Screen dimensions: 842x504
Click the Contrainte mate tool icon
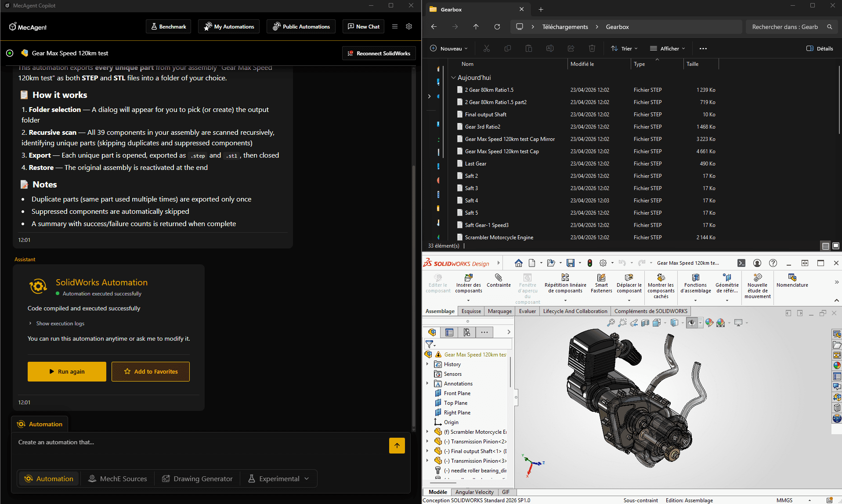tap(499, 278)
